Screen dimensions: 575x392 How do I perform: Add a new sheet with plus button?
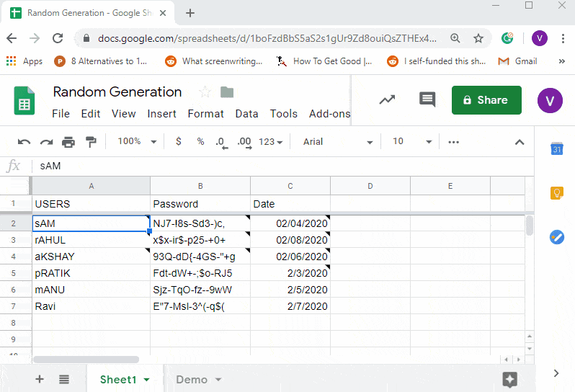point(40,380)
